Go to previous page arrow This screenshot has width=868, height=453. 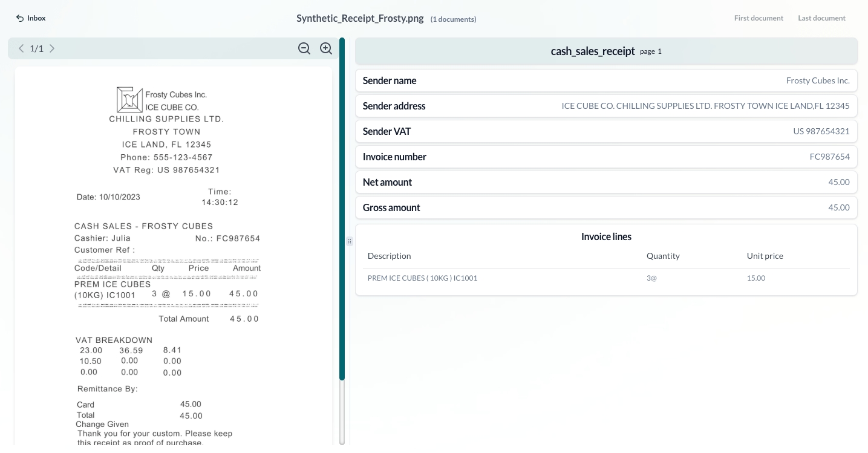(21, 48)
